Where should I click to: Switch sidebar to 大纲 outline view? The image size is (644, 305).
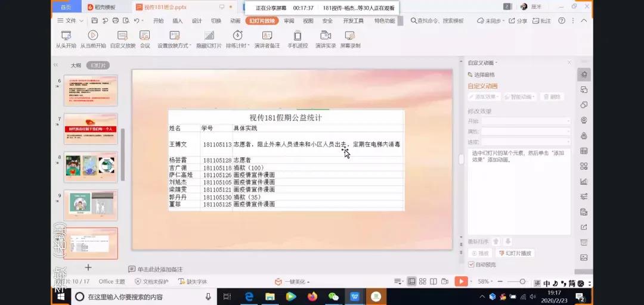(76, 66)
